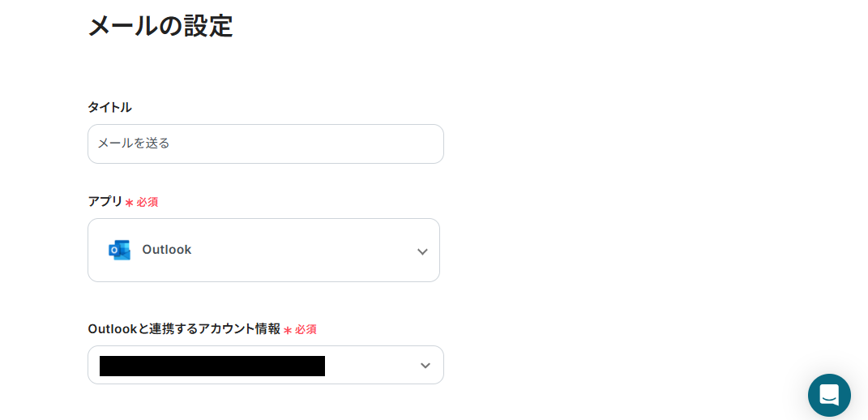Viewport: 868px width, 420px height.
Task: Open the Outlook app selector box
Action: tap(263, 250)
